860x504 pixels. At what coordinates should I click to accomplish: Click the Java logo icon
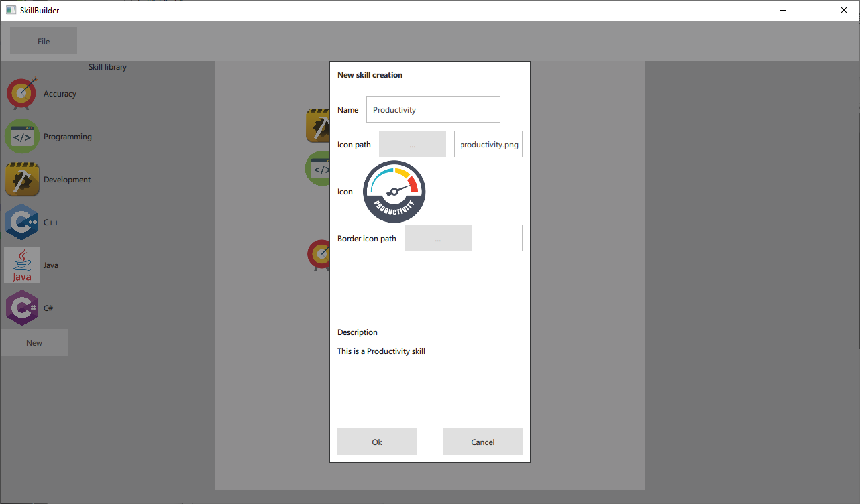[22, 265]
